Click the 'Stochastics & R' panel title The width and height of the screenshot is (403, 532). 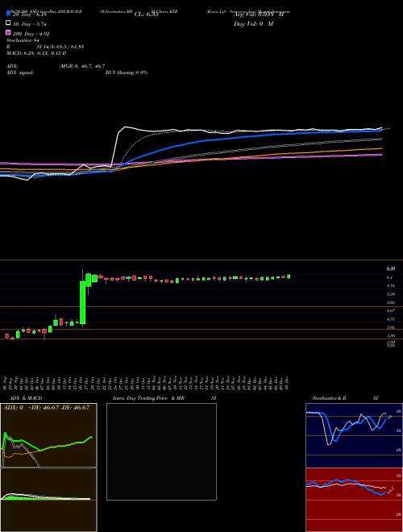point(330,398)
